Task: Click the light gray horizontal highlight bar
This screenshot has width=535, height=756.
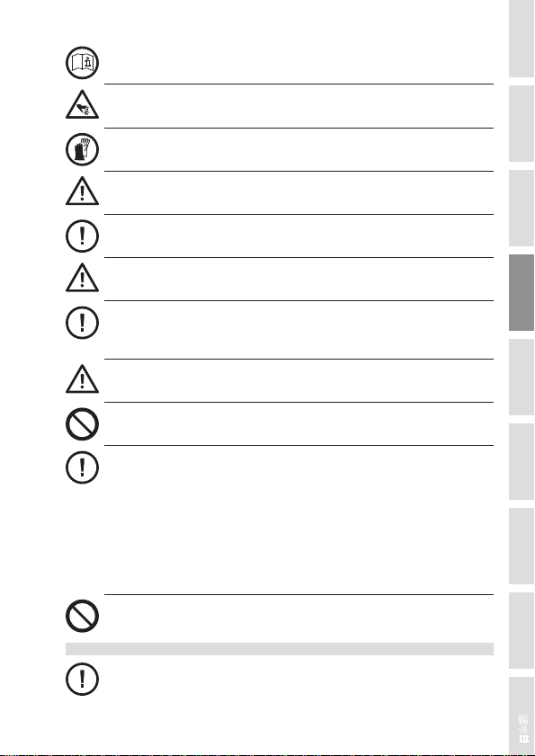Action: (280, 649)
